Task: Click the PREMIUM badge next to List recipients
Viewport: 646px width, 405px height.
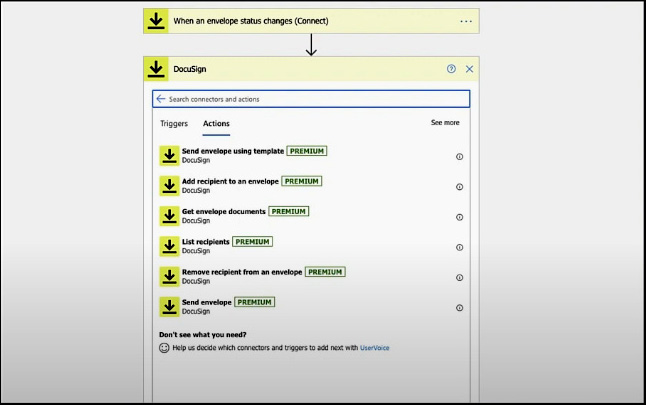Action: [x=252, y=242]
